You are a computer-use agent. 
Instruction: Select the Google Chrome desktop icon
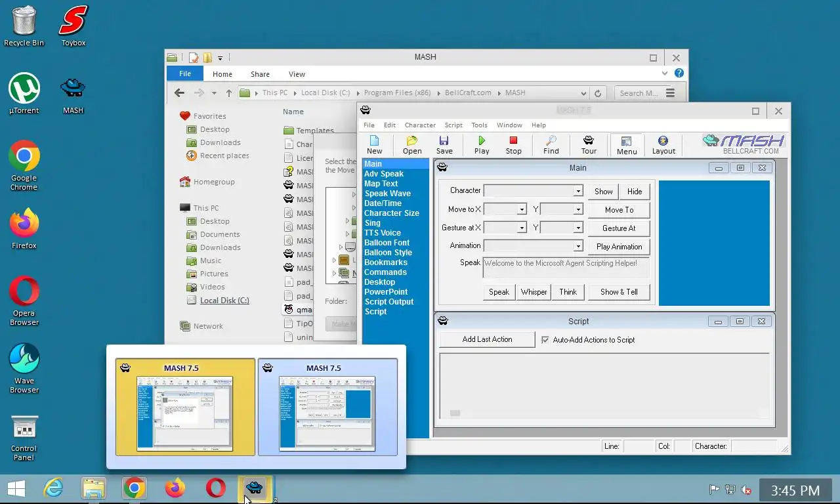pos(24,165)
